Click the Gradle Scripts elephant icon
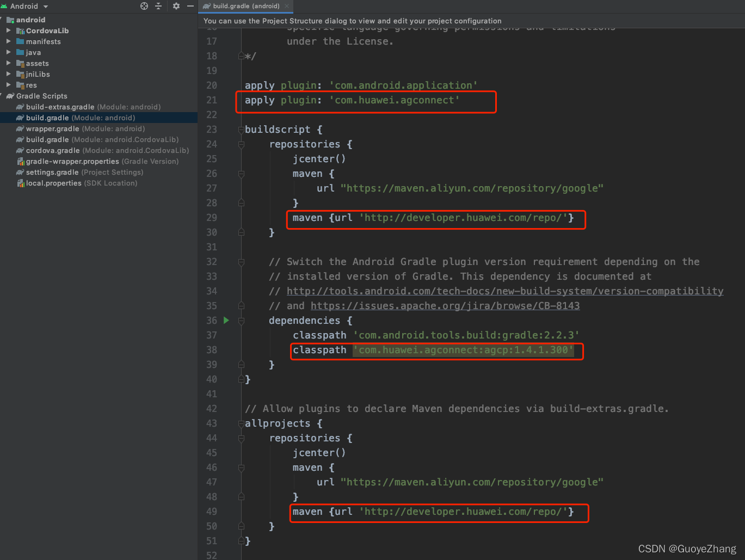The height and width of the screenshot is (560, 745). [x=10, y=96]
